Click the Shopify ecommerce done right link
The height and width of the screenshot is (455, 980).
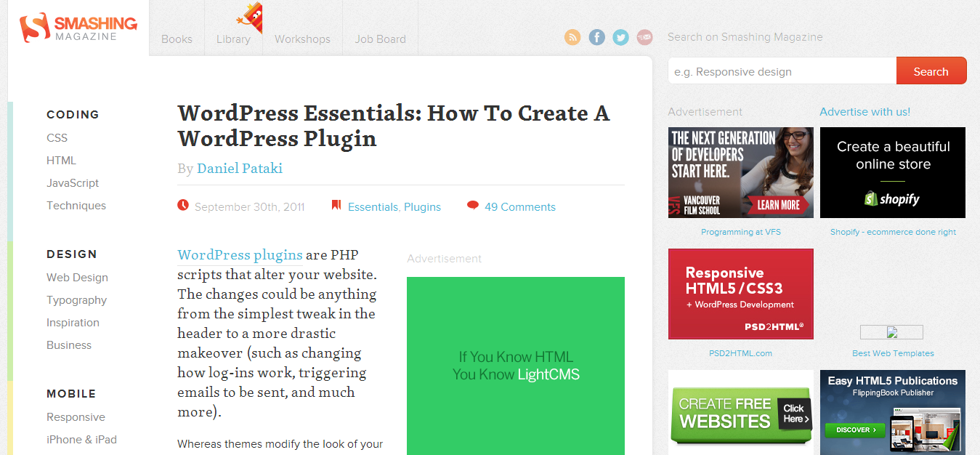(893, 232)
